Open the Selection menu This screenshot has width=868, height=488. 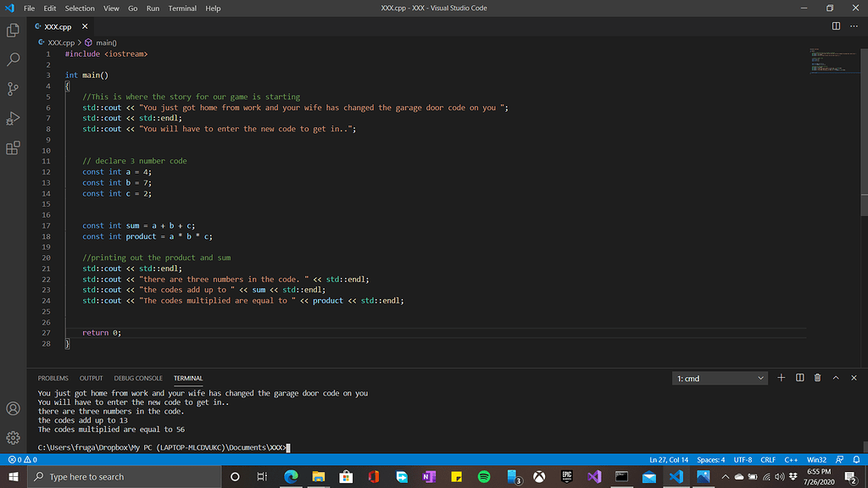tap(80, 8)
